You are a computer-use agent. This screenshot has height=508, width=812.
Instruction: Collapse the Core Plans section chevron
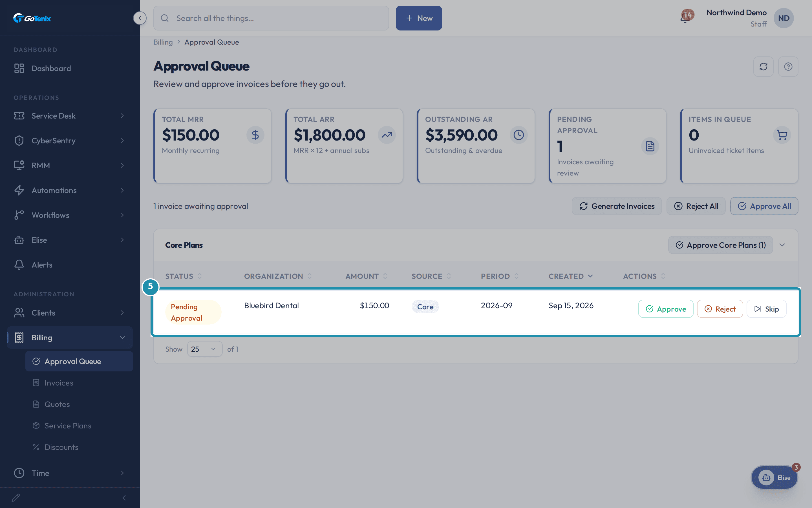click(782, 245)
